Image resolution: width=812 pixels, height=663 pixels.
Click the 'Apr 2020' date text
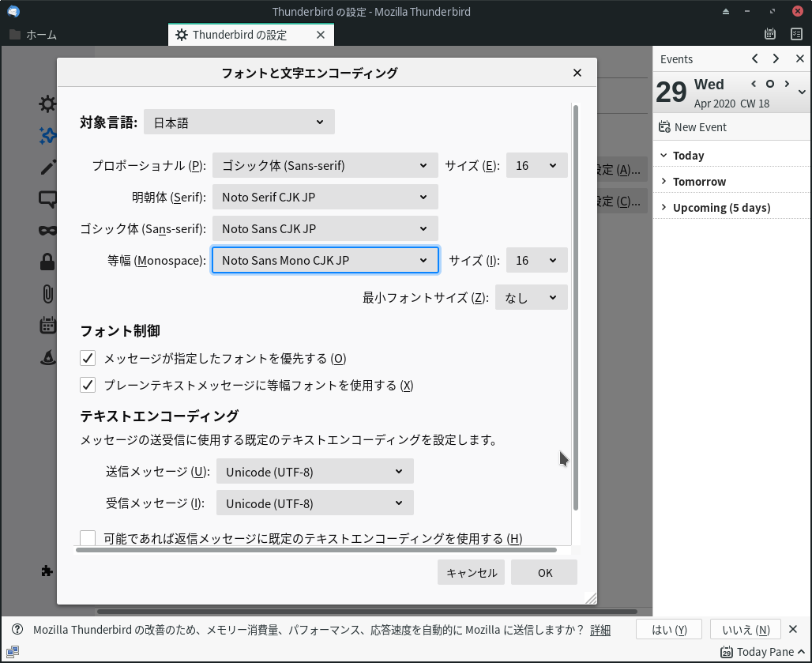pos(715,104)
